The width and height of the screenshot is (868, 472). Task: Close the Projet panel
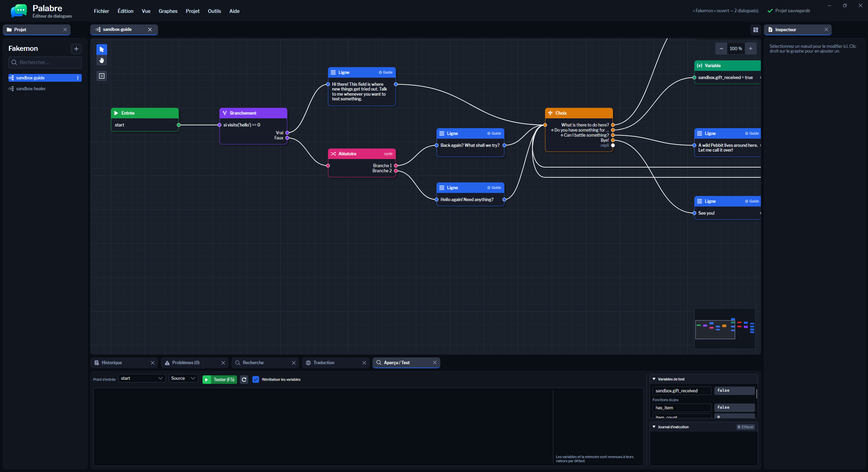65,29
